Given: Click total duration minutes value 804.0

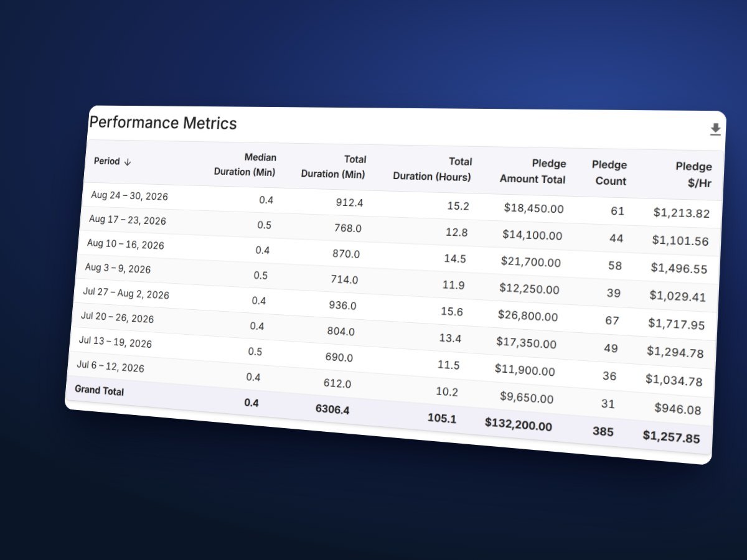Looking at the screenshot, I should [341, 331].
